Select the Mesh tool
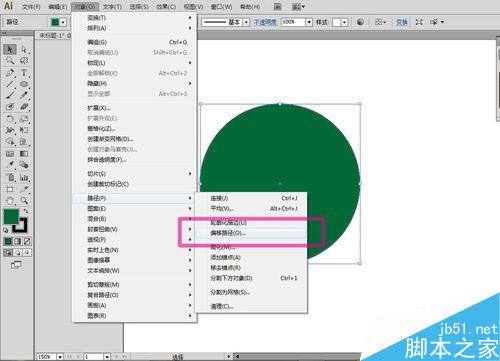 [x=10, y=154]
